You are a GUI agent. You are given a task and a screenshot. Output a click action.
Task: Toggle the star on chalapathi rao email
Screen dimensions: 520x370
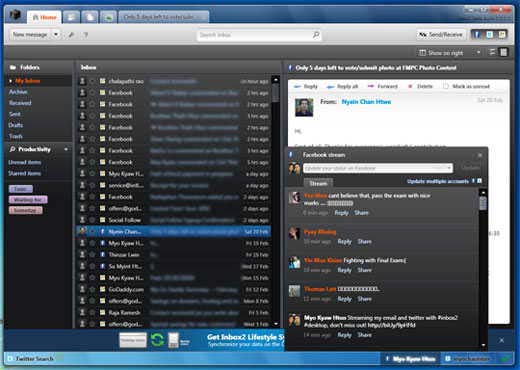click(92, 81)
